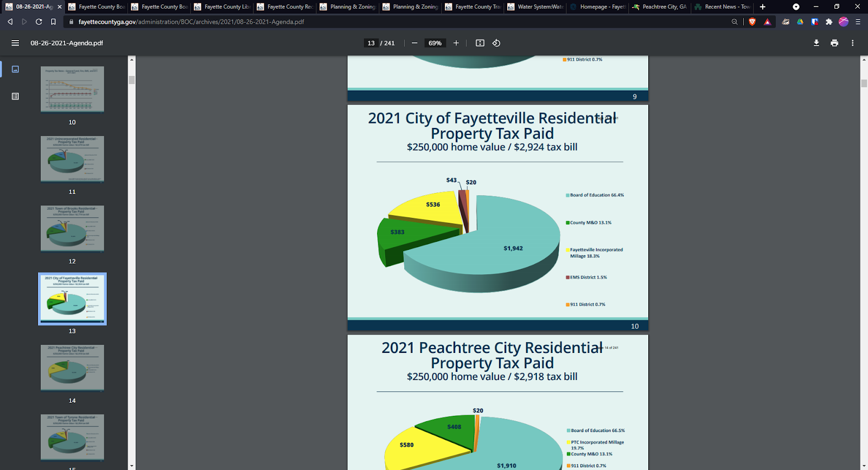
Task: Go forward in browser history
Action: [24, 22]
